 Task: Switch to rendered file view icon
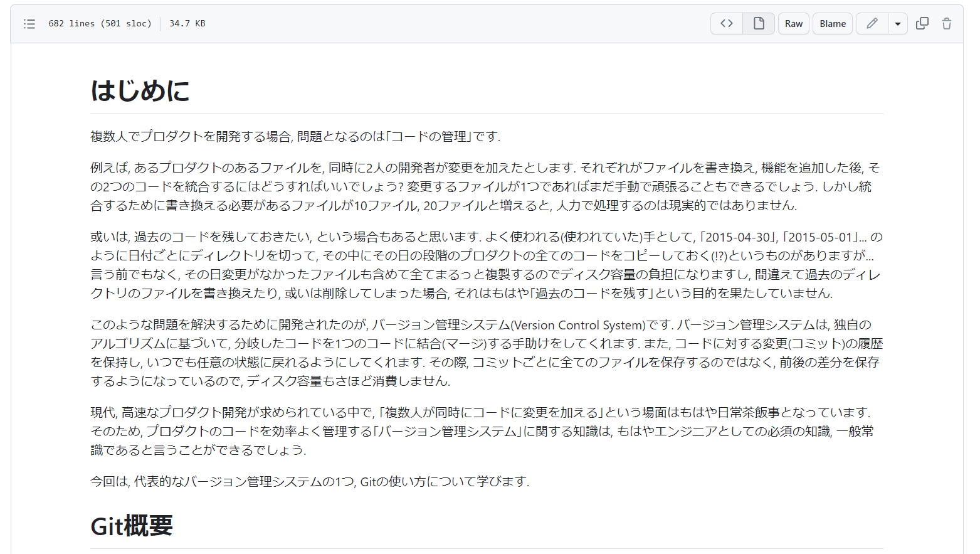759,24
